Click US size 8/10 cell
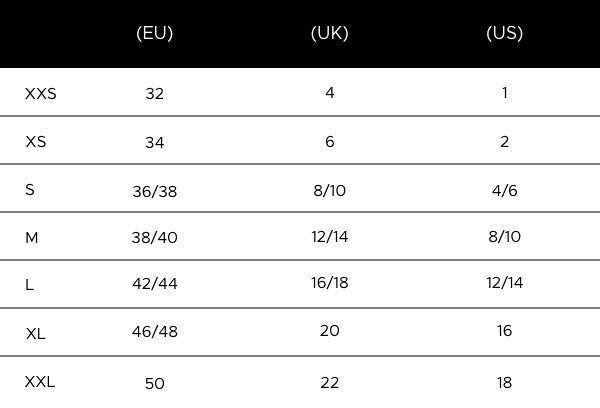This screenshot has height=408, width=600. coord(504,237)
